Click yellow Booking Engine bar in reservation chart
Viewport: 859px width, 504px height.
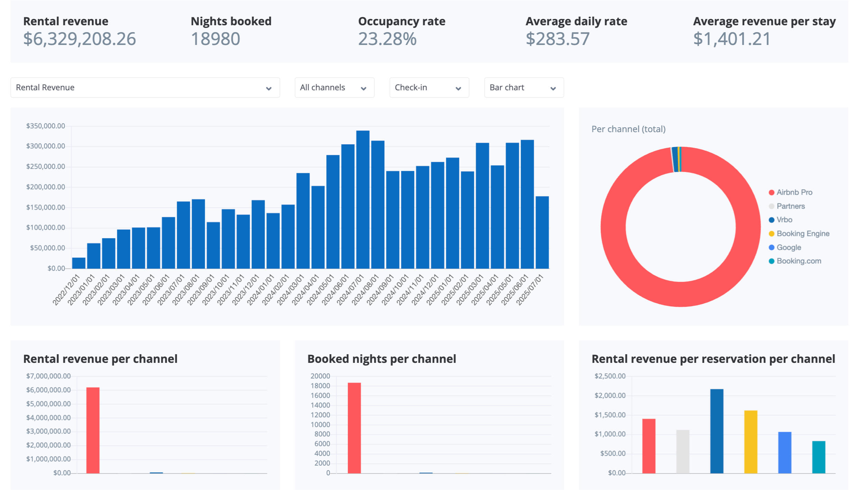coord(751,442)
